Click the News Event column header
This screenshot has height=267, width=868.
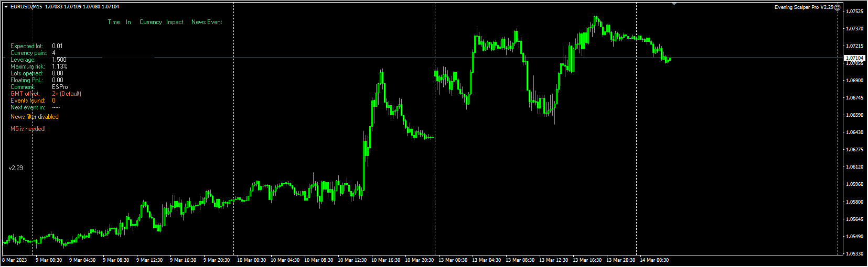pos(207,22)
